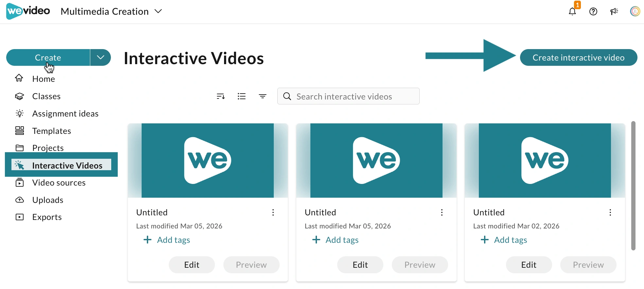Open options menu for Mar 02 video
This screenshot has width=644, height=289.
(610, 213)
